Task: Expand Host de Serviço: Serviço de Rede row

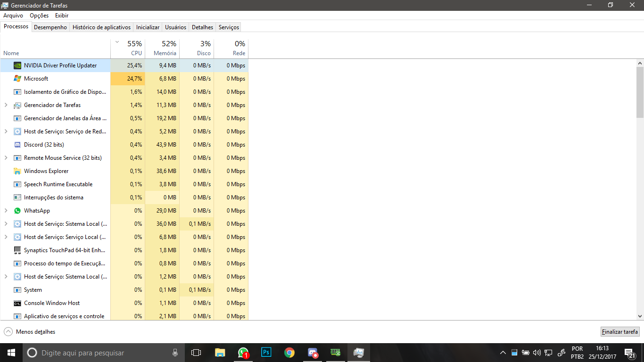Action: click(6, 132)
